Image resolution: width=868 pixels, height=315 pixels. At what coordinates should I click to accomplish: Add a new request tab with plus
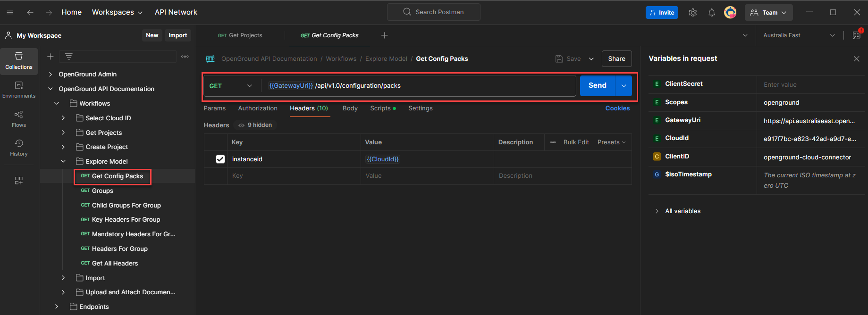[385, 35]
